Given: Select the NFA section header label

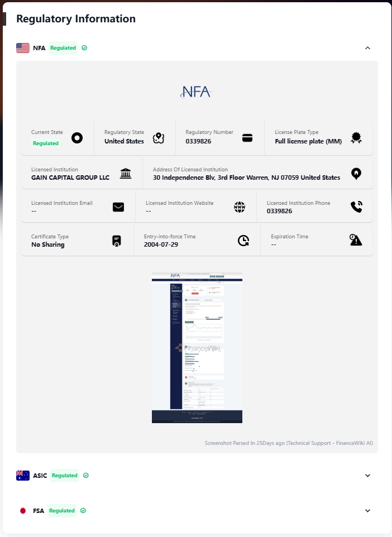Looking at the screenshot, I should (x=39, y=48).
